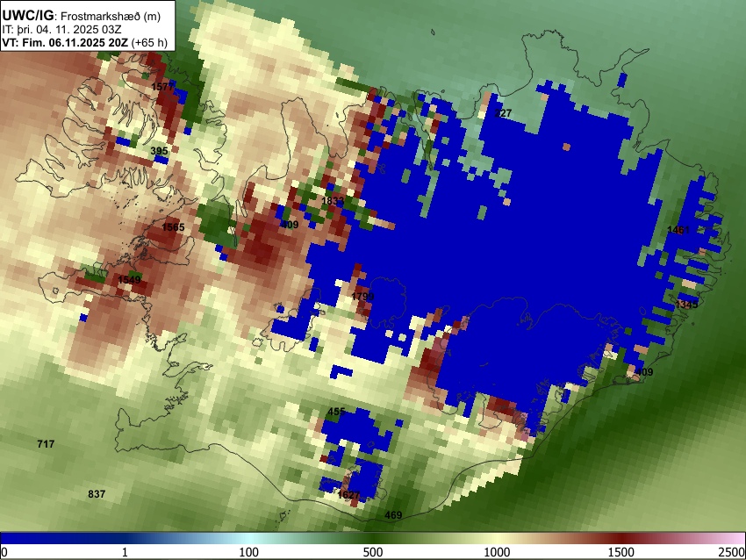Click the IT initial time line
The height and width of the screenshot is (560, 746).
coord(61,30)
